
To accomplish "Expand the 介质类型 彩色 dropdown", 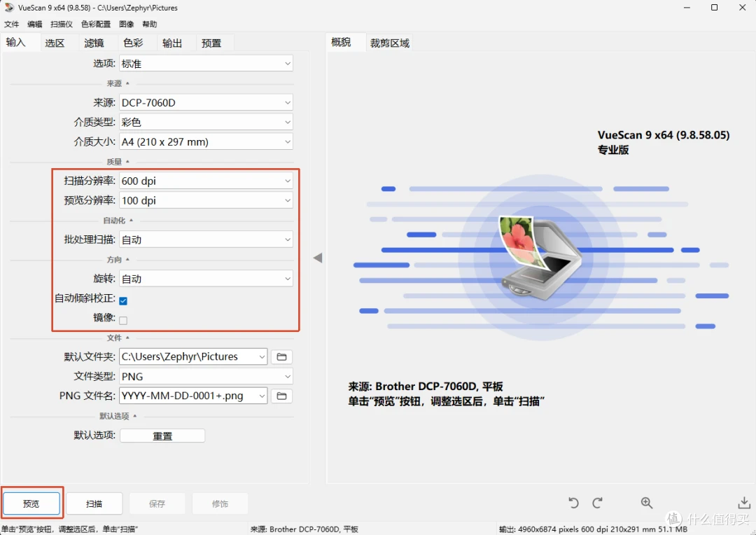I will point(206,122).
